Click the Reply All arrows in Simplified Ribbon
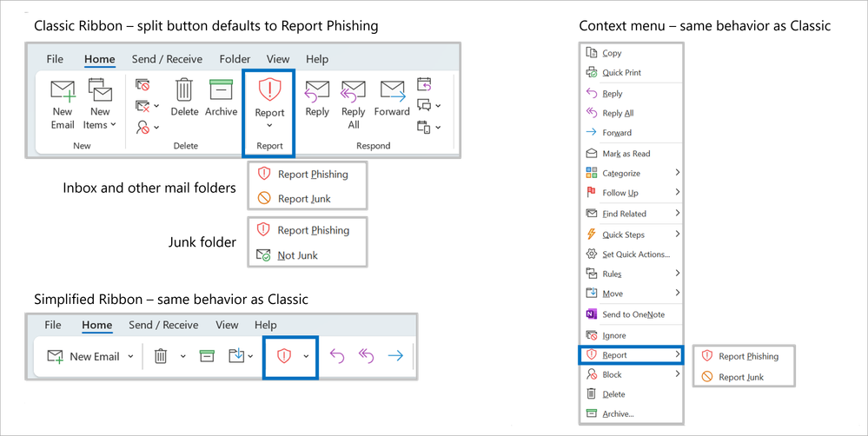868x436 pixels. point(366,356)
